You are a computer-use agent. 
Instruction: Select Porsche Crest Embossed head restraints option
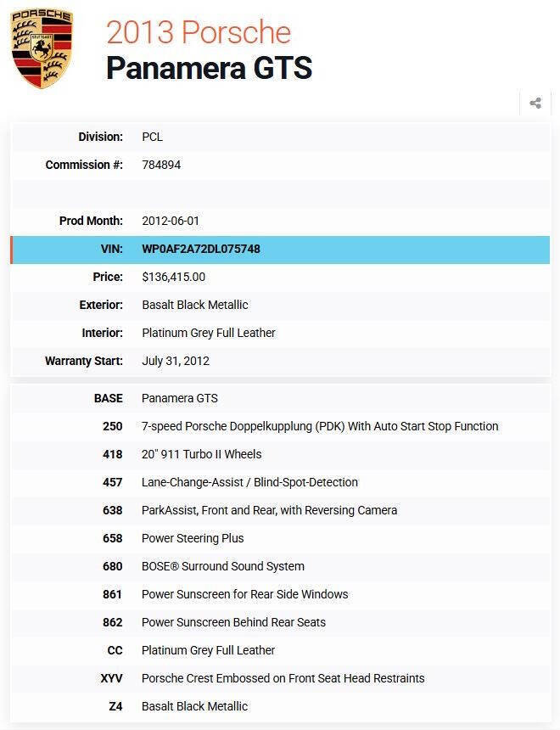tap(283, 678)
